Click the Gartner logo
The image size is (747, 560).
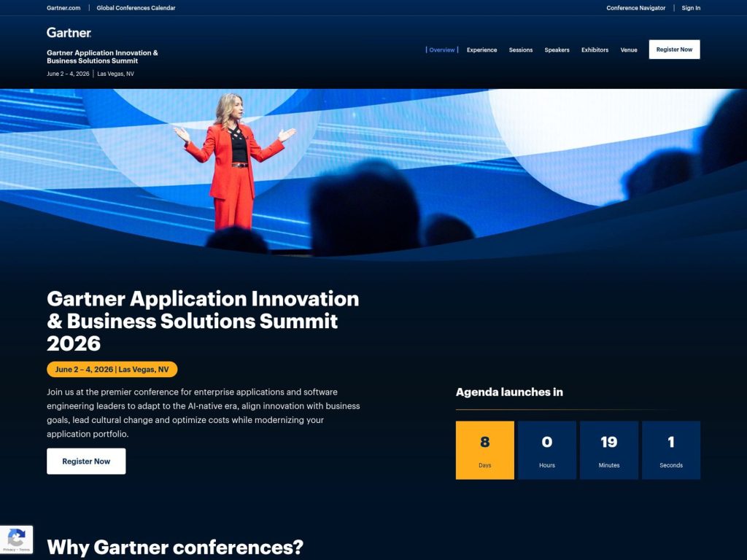69,33
